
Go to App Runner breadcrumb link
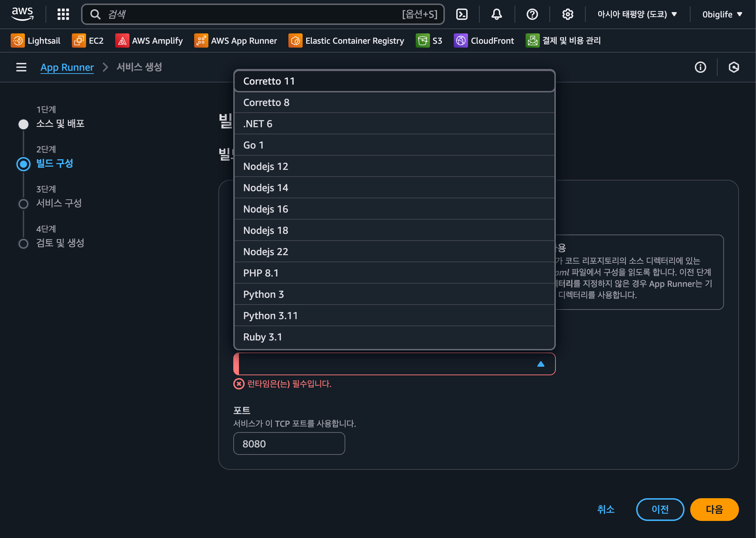pyautogui.click(x=67, y=67)
